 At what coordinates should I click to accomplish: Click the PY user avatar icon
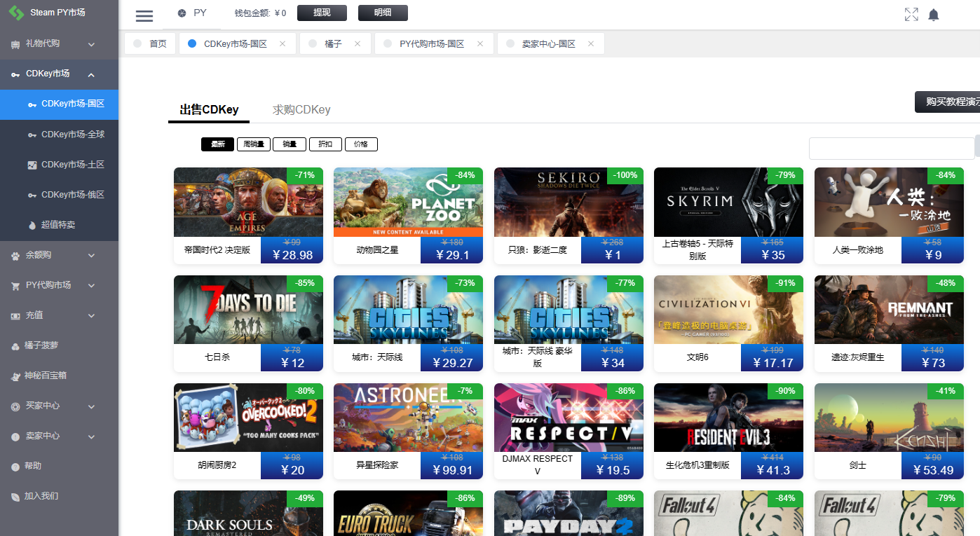(182, 13)
